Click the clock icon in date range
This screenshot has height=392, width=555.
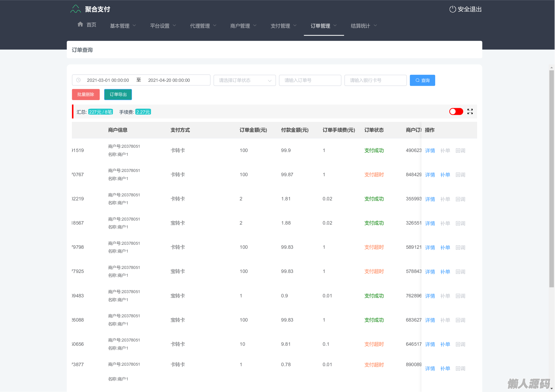pyautogui.click(x=78, y=80)
